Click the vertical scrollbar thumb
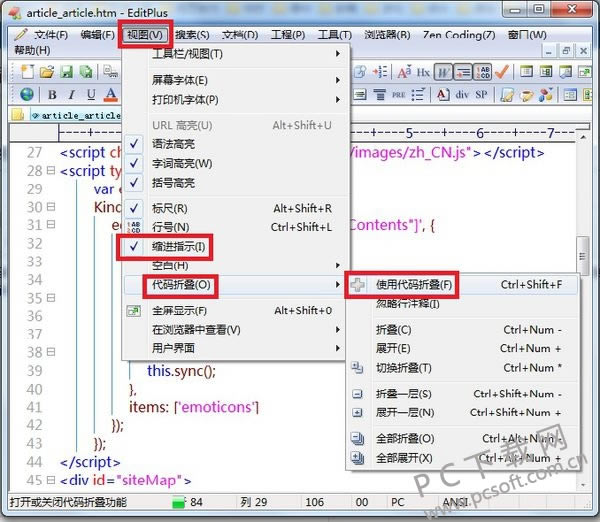Screen dimensions: 600x522 tap(582, 256)
